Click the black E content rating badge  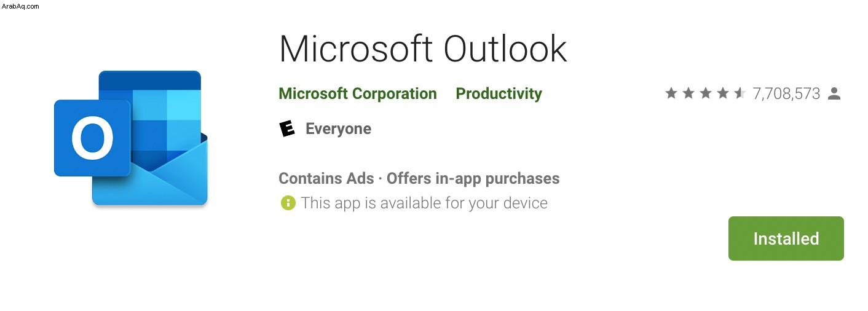point(287,128)
